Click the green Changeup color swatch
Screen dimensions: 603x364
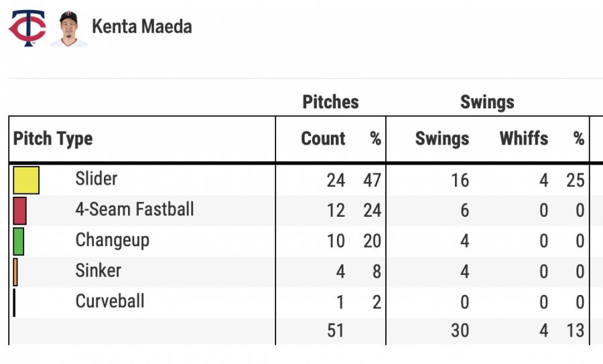pyautogui.click(x=18, y=241)
